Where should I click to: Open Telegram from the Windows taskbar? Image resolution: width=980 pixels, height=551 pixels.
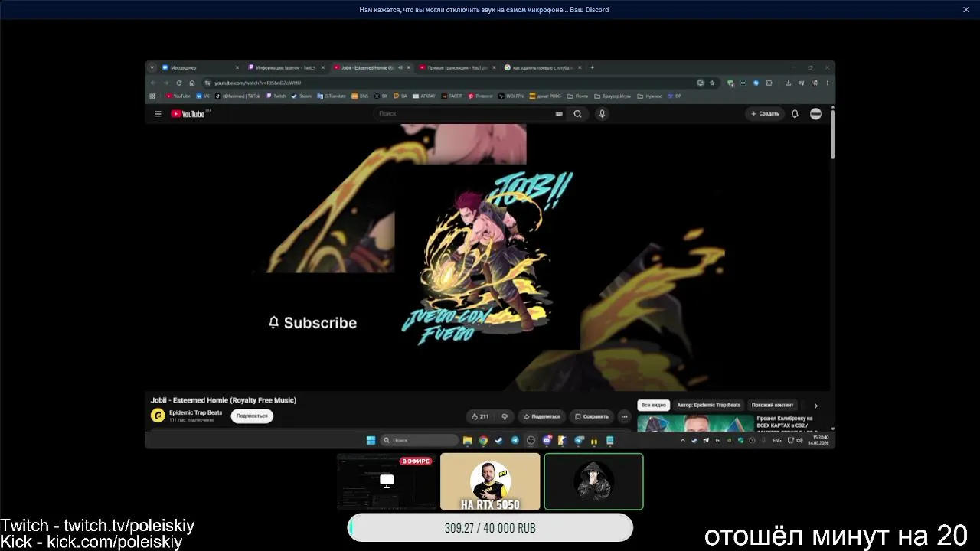click(x=514, y=440)
